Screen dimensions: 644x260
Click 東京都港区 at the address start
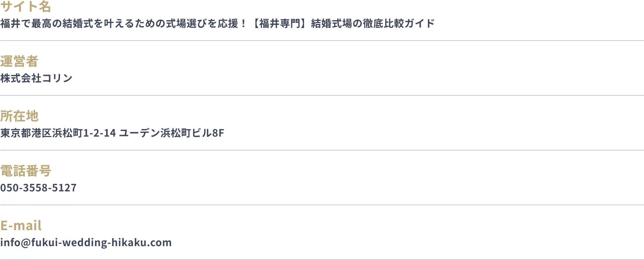click(26, 133)
